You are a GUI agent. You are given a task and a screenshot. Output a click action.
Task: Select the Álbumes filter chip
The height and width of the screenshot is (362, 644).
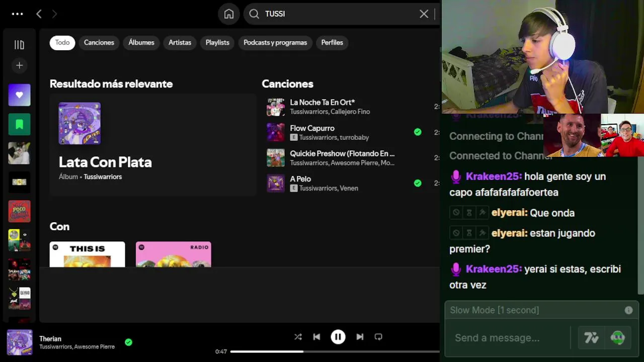point(141,43)
